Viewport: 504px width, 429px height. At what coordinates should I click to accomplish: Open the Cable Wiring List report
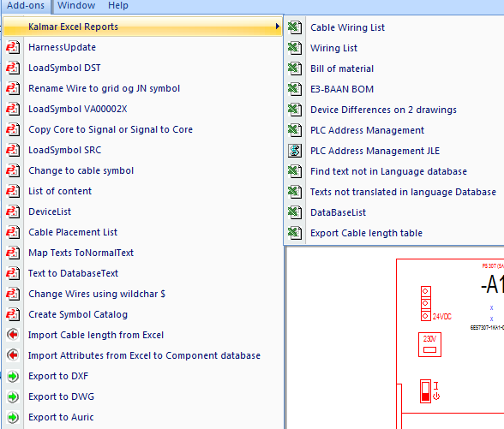(394, 27)
